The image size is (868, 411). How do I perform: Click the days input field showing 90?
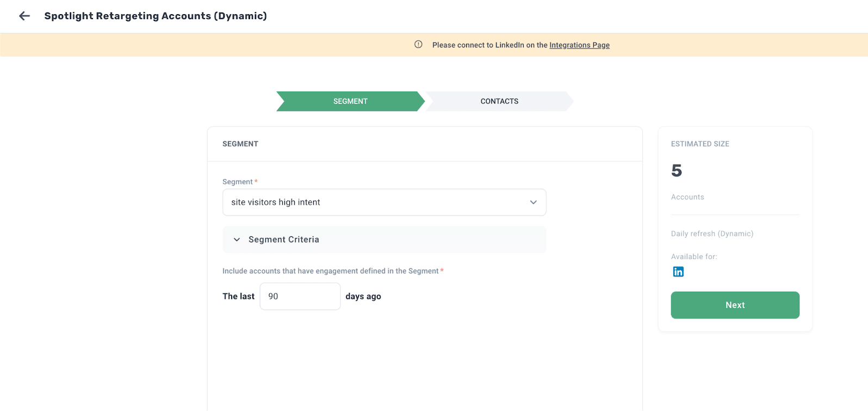[300, 296]
